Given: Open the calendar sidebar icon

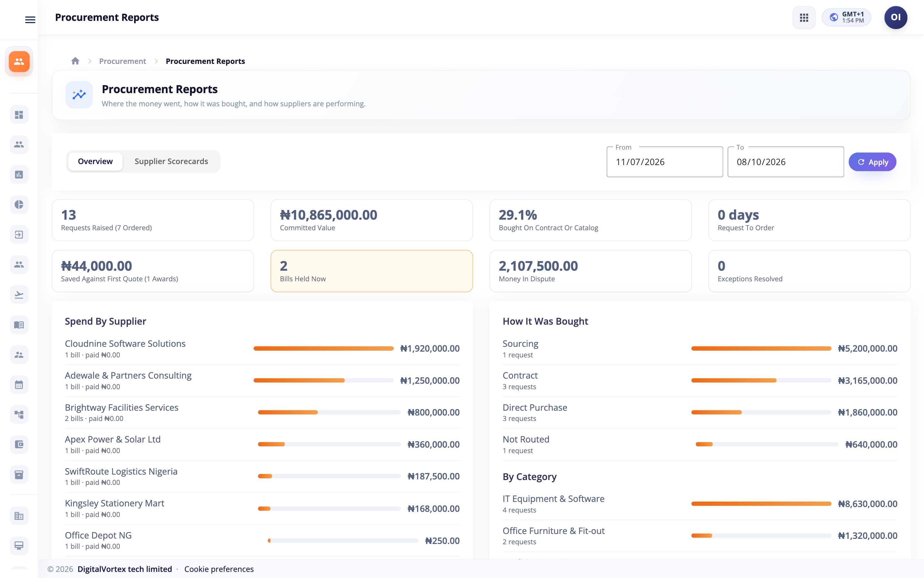Looking at the screenshot, I should [x=19, y=385].
